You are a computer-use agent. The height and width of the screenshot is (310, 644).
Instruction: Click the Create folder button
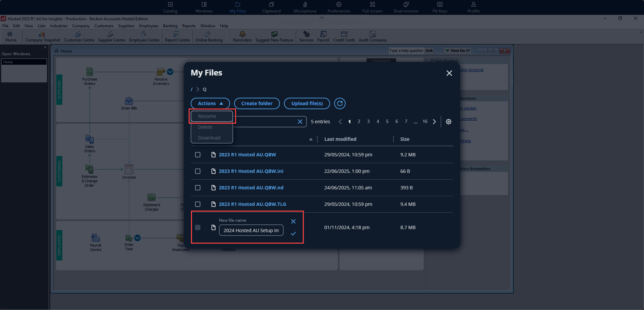pos(257,103)
